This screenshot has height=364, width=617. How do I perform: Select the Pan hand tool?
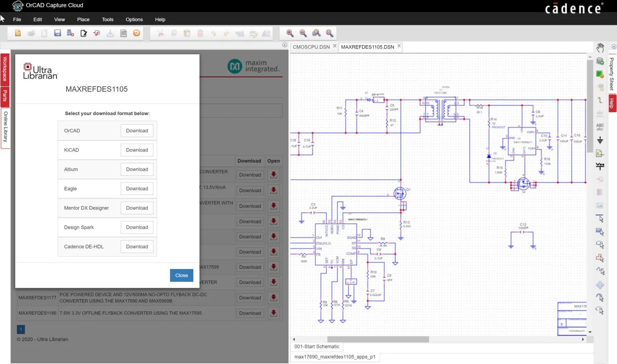(600, 48)
